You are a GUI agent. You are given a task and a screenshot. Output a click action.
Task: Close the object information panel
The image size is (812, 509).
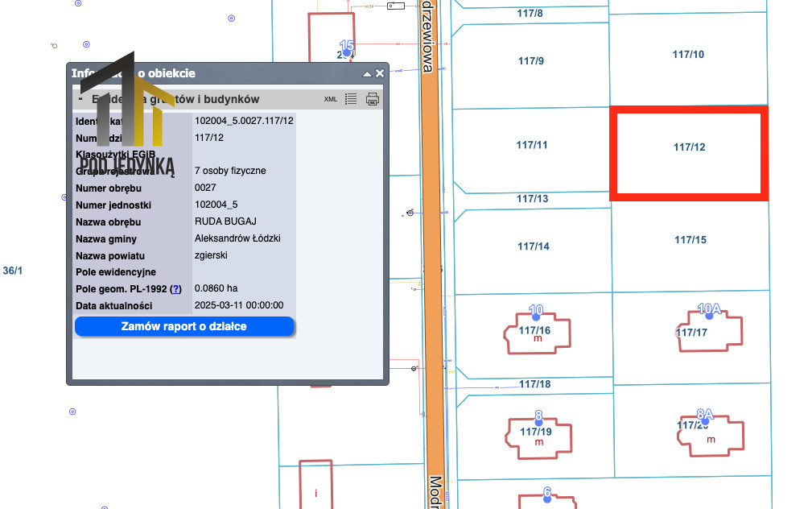[x=380, y=73]
